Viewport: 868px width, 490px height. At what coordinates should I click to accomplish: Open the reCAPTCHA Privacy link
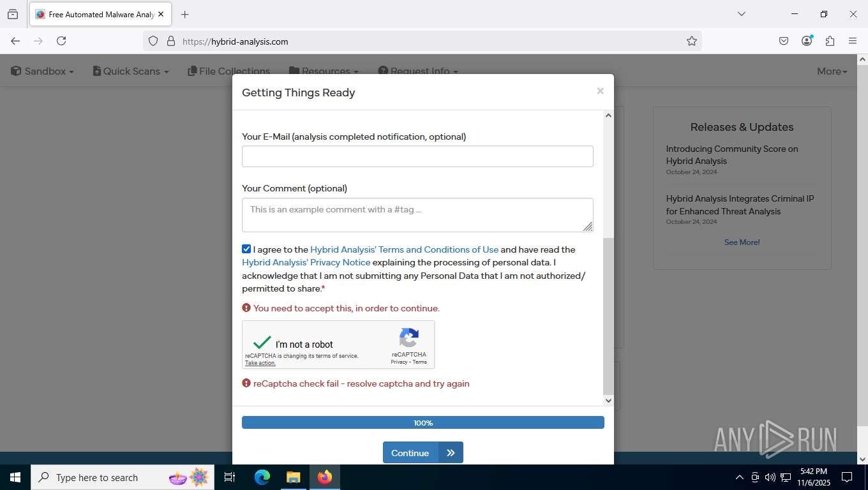coord(399,362)
